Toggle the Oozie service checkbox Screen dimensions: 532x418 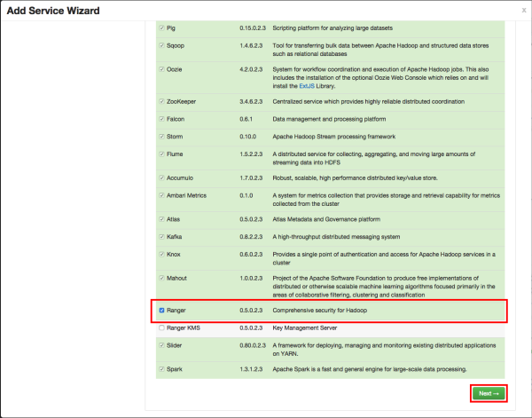point(161,69)
